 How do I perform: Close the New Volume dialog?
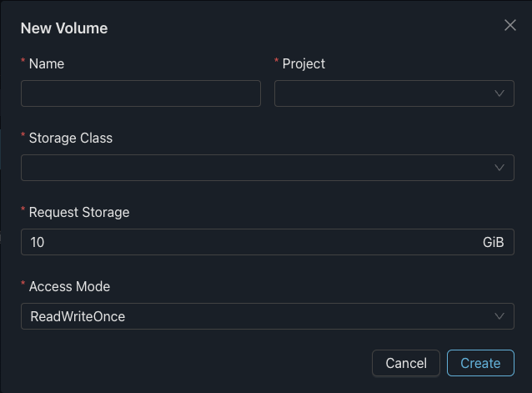tap(510, 26)
